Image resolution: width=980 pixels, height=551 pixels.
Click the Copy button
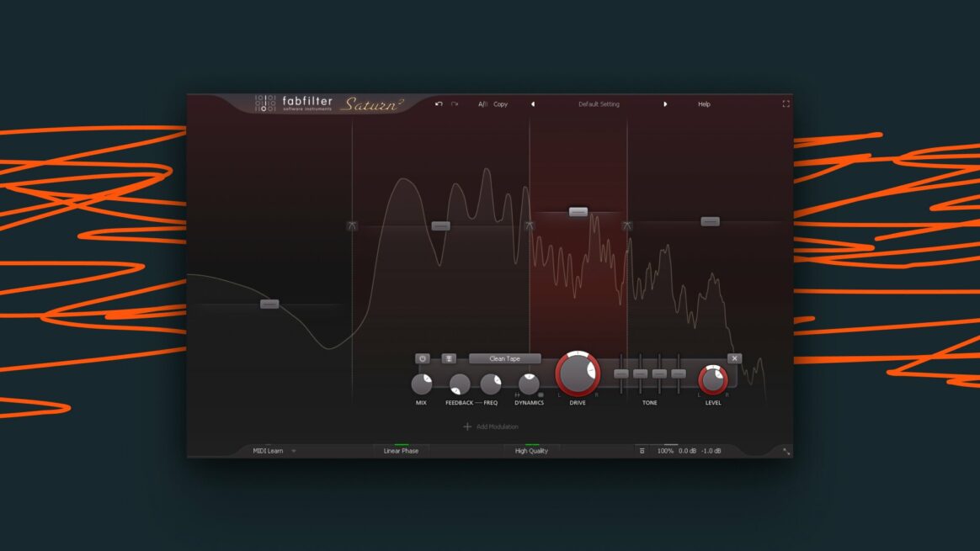click(x=499, y=103)
